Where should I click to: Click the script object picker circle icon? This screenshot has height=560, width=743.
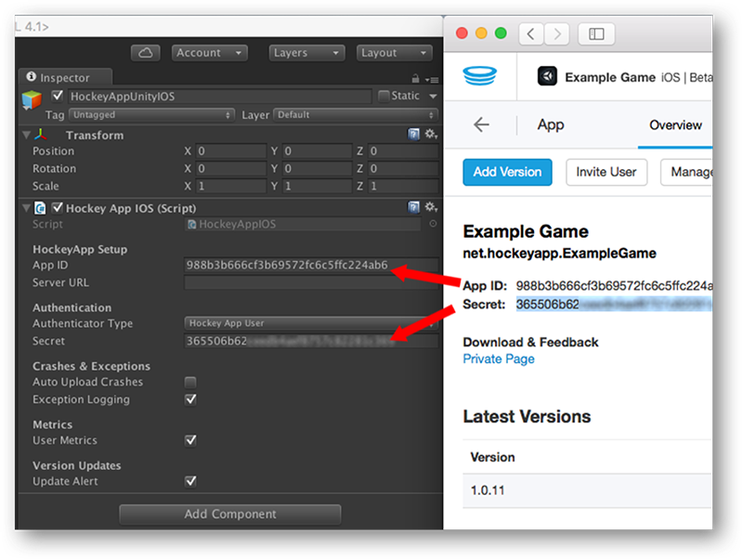pyautogui.click(x=433, y=224)
